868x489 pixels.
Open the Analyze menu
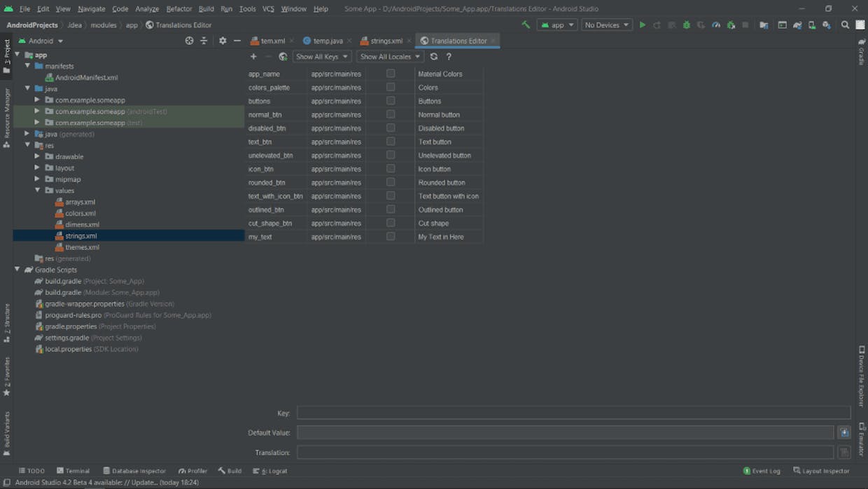(147, 8)
